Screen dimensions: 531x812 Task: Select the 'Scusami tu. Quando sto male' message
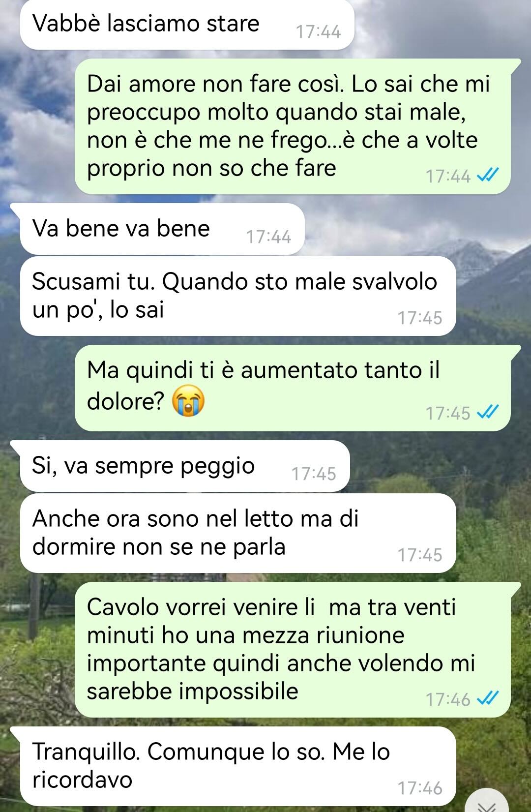(238, 296)
